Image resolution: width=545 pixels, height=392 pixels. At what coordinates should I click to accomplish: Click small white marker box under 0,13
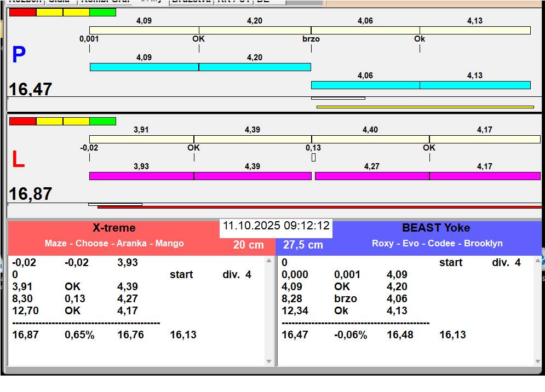click(313, 158)
